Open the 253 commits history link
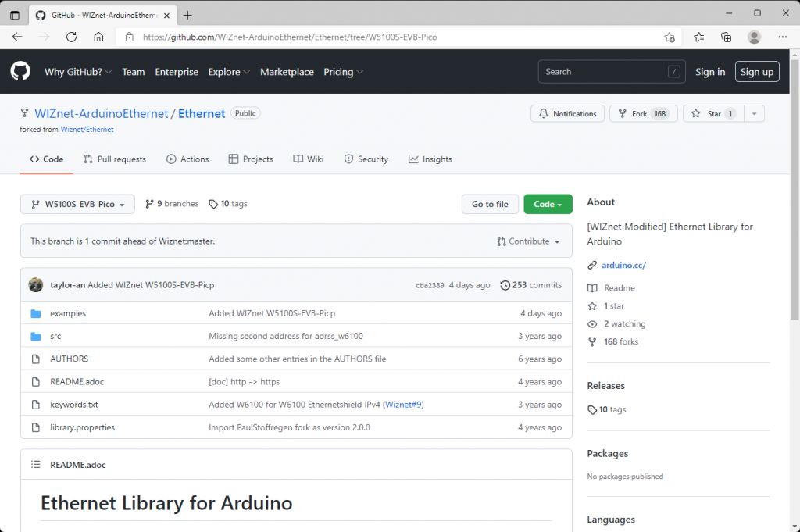 [x=530, y=285]
